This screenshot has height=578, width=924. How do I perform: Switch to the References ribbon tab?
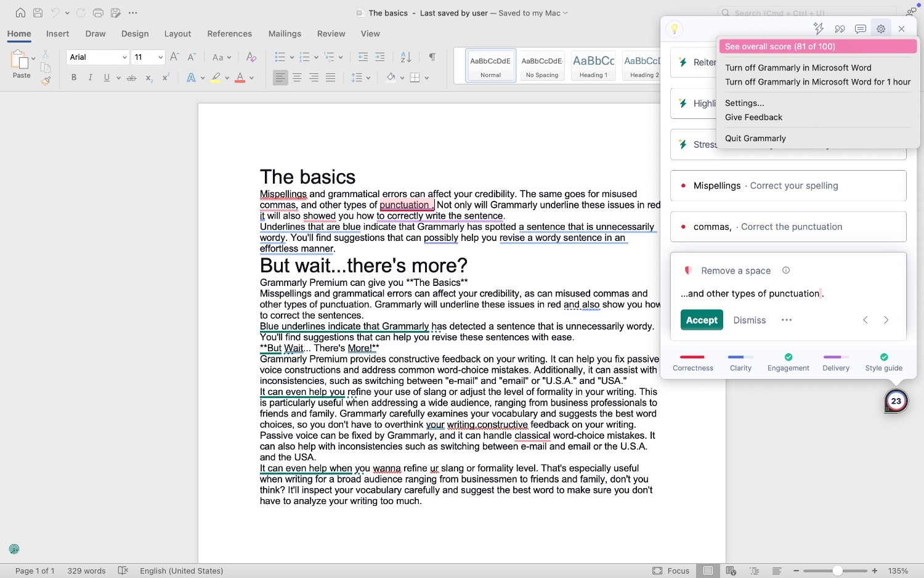tap(230, 34)
